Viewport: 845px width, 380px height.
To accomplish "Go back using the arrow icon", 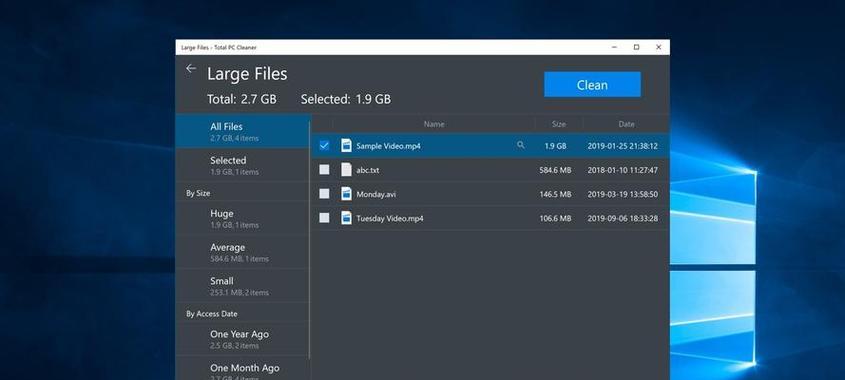I will [x=190, y=68].
